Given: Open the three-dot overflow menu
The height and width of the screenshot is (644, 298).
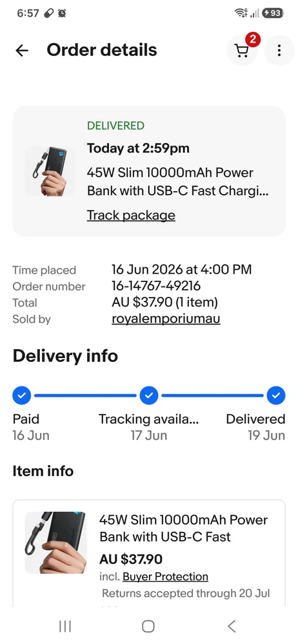Looking at the screenshot, I should (x=279, y=50).
